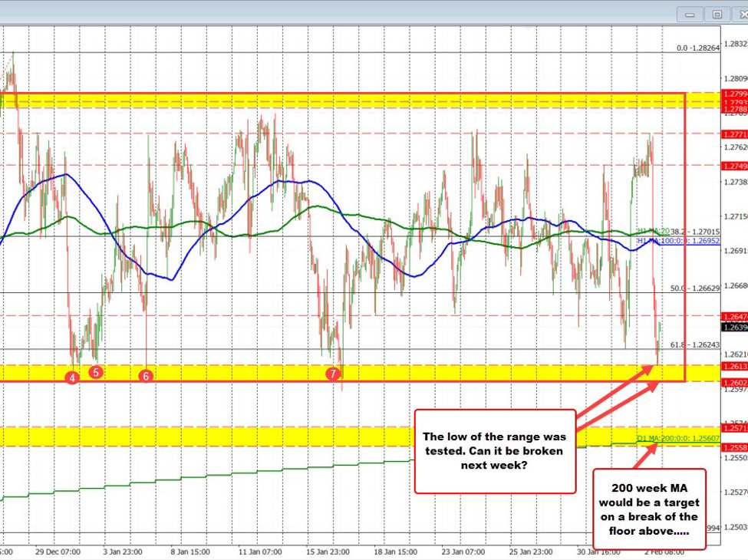This screenshot has height=560, width=748.
Task: Select the 200 week MA target annotation box
Action: pos(648,507)
